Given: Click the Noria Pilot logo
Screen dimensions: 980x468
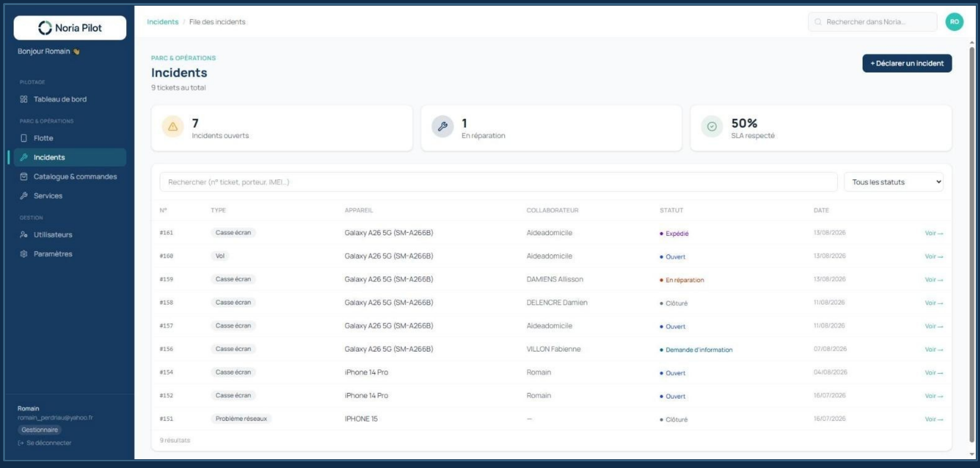Looking at the screenshot, I should pos(70,28).
